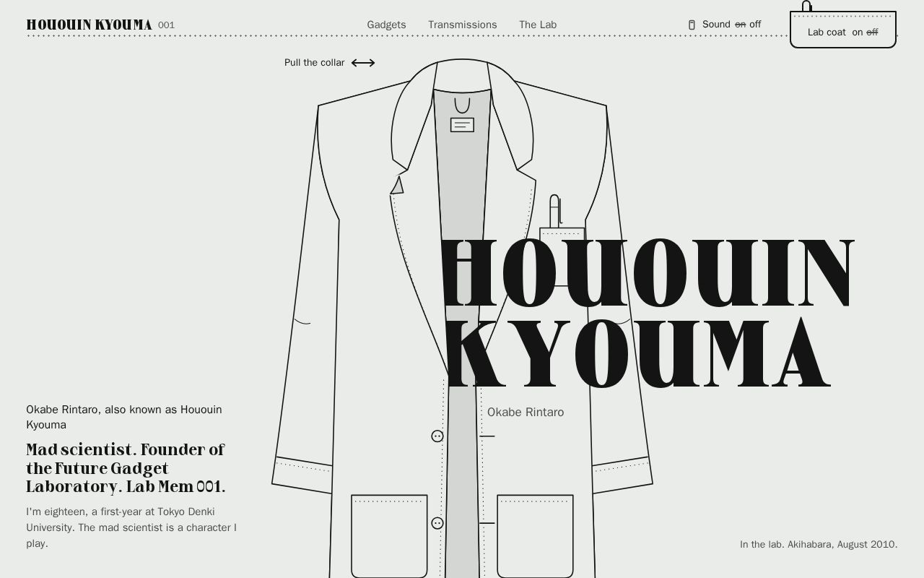The width and height of the screenshot is (924, 578).
Task: Click the HOUOUIN KYOUMA logo in the header
Action: 89,25
